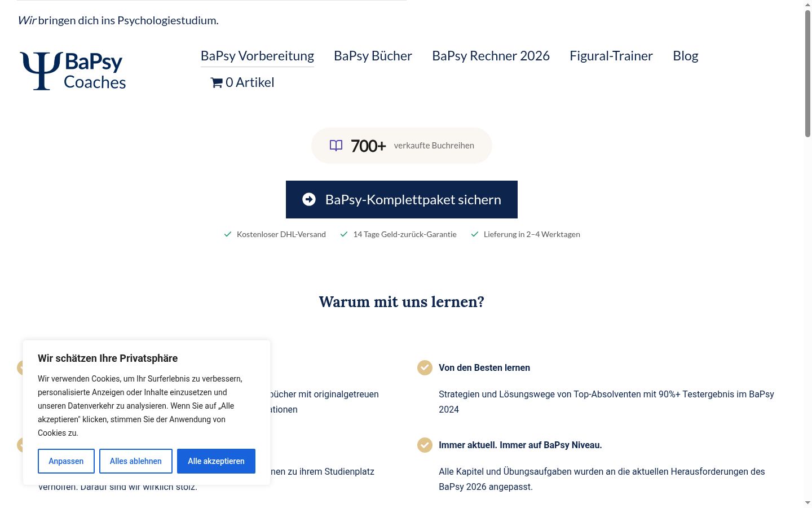Click the Kostenloser DHL-Versand text

pos(281,234)
